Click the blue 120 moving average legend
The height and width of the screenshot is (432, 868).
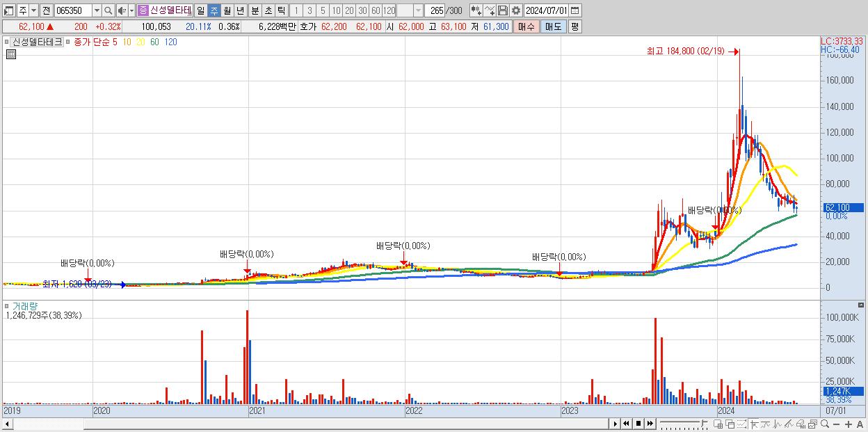click(x=170, y=42)
